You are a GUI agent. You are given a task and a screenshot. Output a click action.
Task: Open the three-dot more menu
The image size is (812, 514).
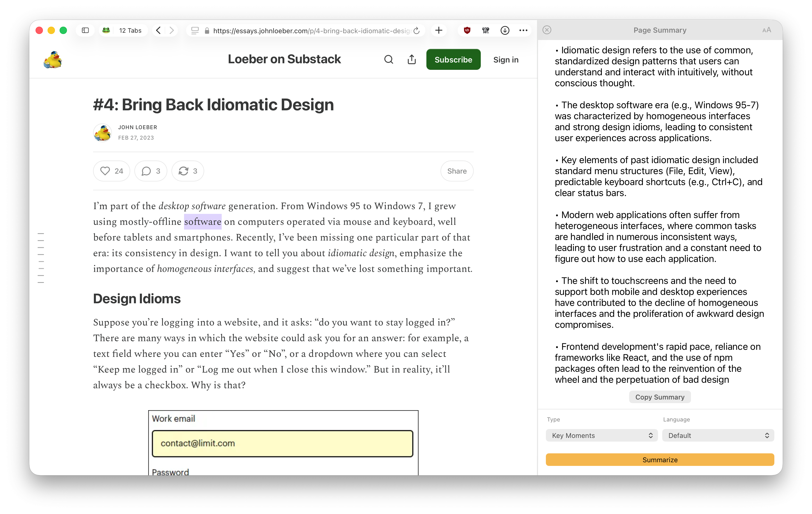click(523, 30)
